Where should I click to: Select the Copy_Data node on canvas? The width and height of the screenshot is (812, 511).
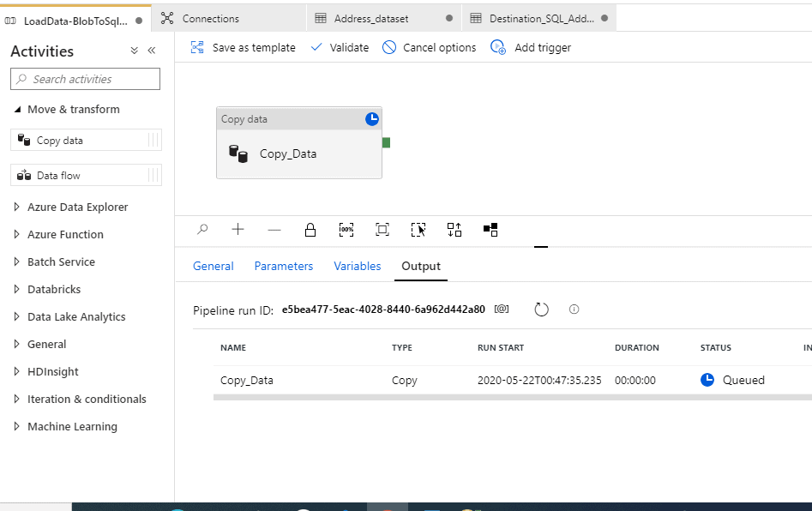tap(299, 143)
